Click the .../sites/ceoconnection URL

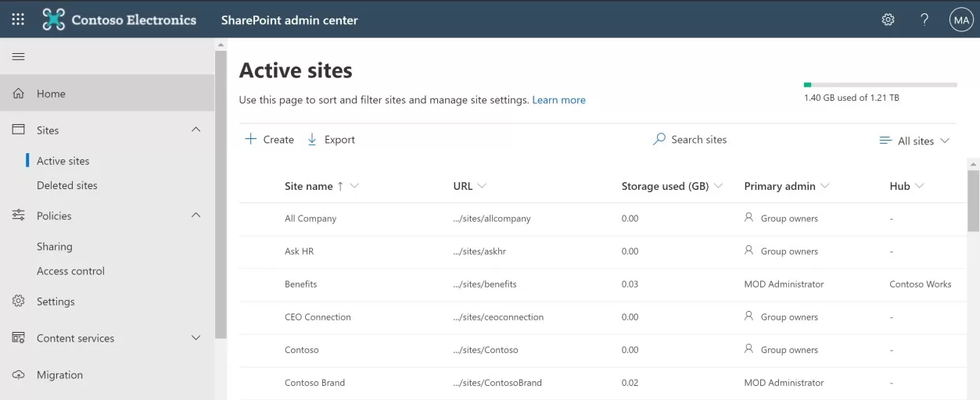pos(498,317)
